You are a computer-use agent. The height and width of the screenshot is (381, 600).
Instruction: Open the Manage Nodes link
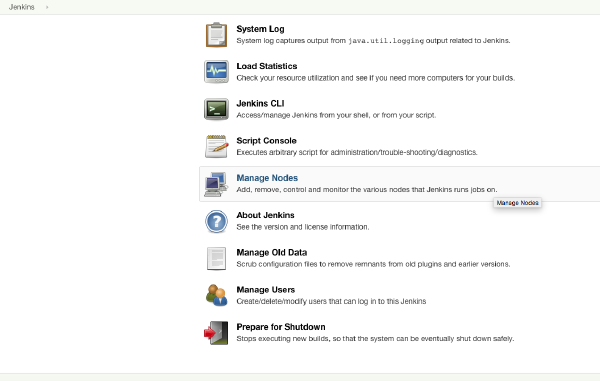click(267, 178)
